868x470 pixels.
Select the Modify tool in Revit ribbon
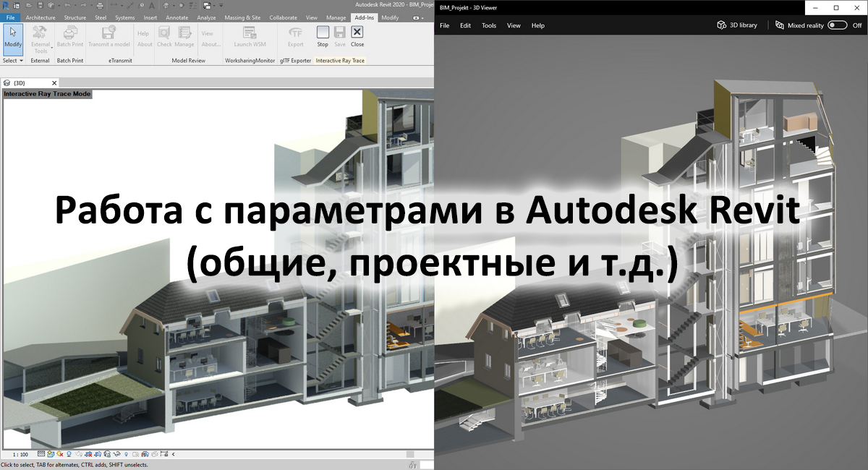tap(13, 38)
